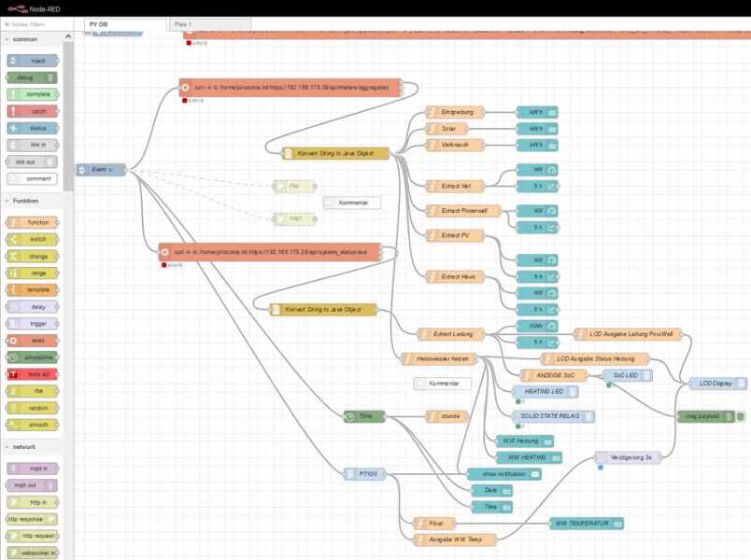Screen dimensions: 751x560
Task: Select the trigger node in the palette
Action: (32, 324)
